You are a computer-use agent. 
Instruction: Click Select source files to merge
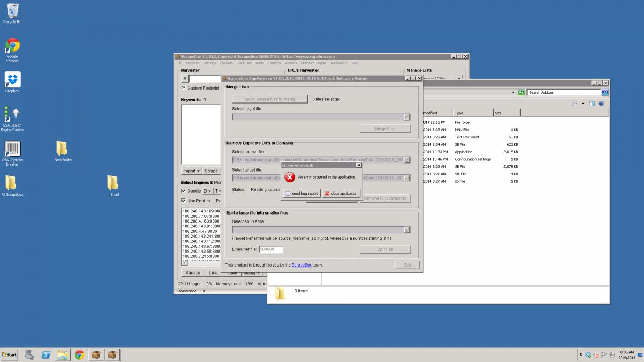click(x=270, y=99)
